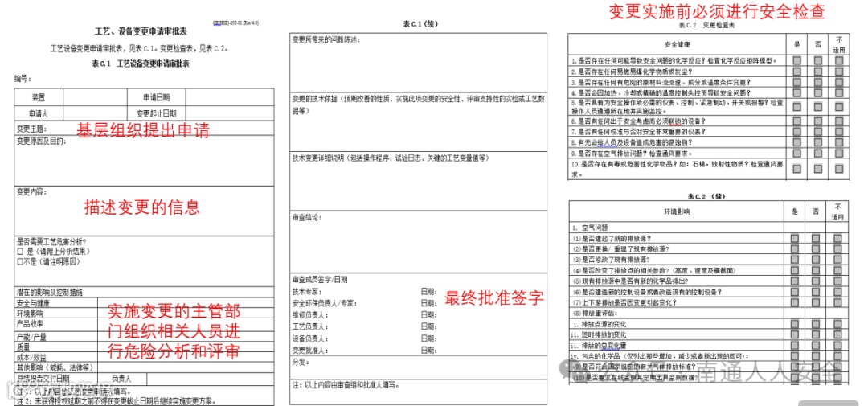This screenshot has width=868, height=406.
Task: Click the 技术变更详细说明 section label
Action: pyautogui.click(x=391, y=158)
